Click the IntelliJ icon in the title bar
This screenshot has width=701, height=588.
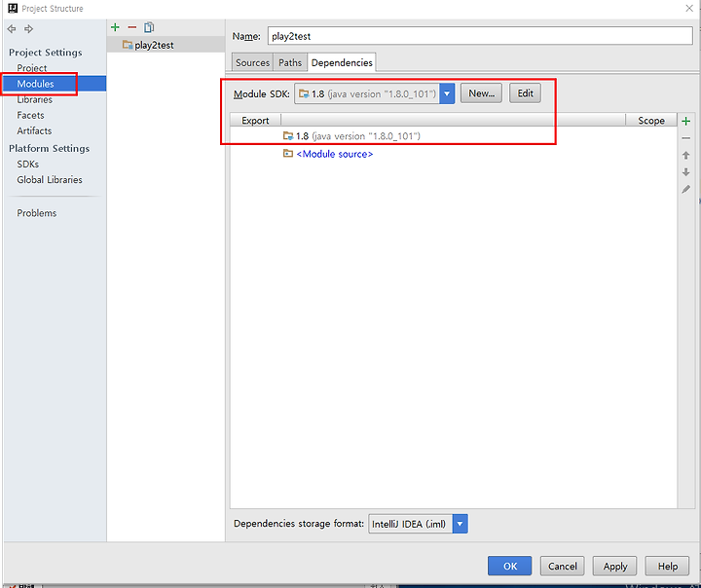pos(13,8)
